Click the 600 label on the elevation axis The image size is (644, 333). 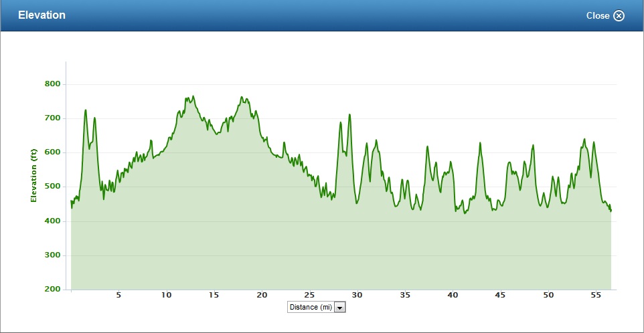[x=53, y=152]
